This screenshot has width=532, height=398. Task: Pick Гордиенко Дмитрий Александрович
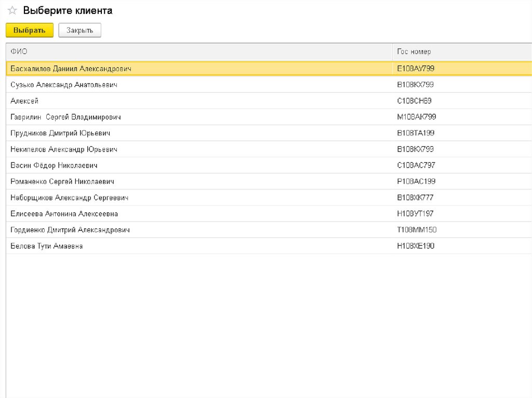click(70, 230)
